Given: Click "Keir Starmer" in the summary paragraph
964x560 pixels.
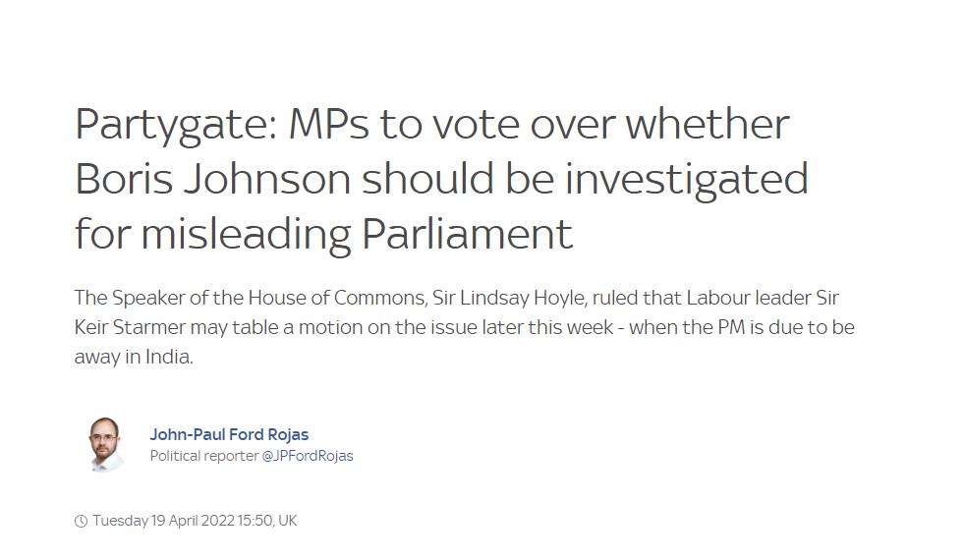Looking at the screenshot, I should pyautogui.click(x=130, y=327).
